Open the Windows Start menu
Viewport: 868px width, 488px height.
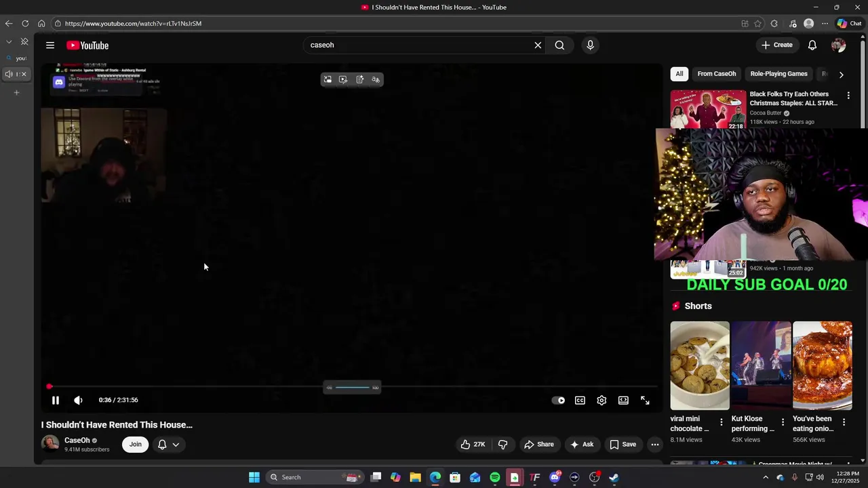point(254,477)
